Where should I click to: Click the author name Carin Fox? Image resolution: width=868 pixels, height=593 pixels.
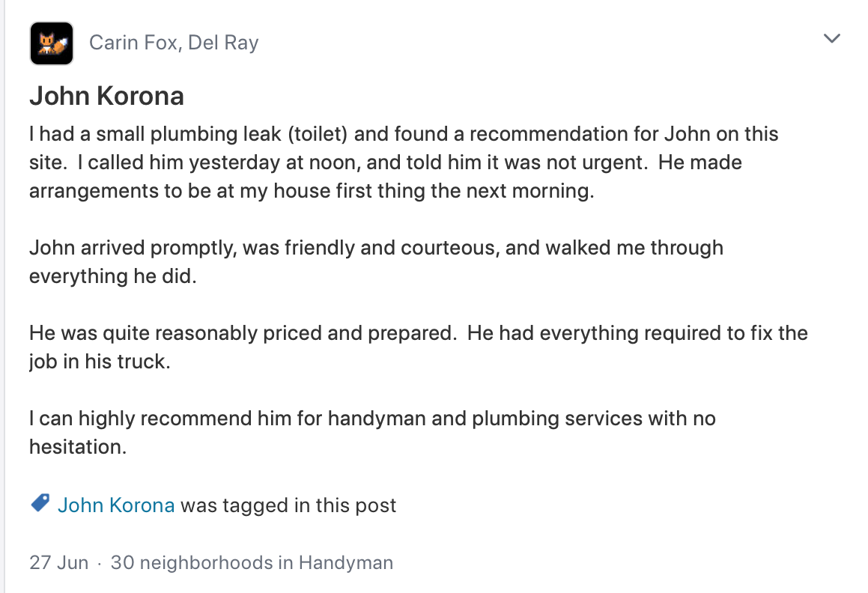pos(133,43)
